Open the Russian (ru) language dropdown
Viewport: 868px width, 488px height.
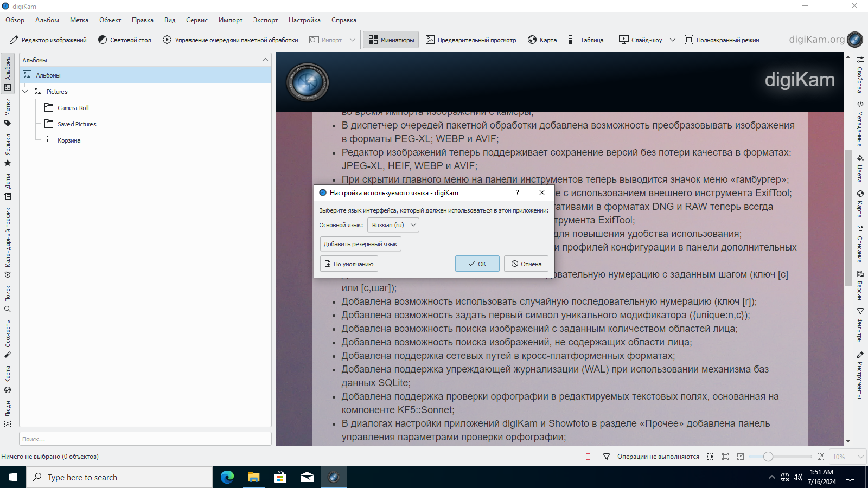[393, 225]
